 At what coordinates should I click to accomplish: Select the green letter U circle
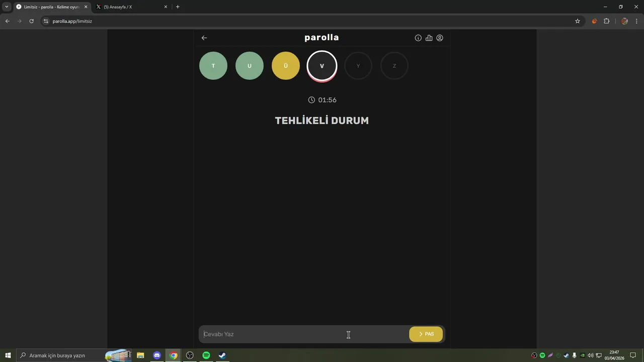pos(250,66)
